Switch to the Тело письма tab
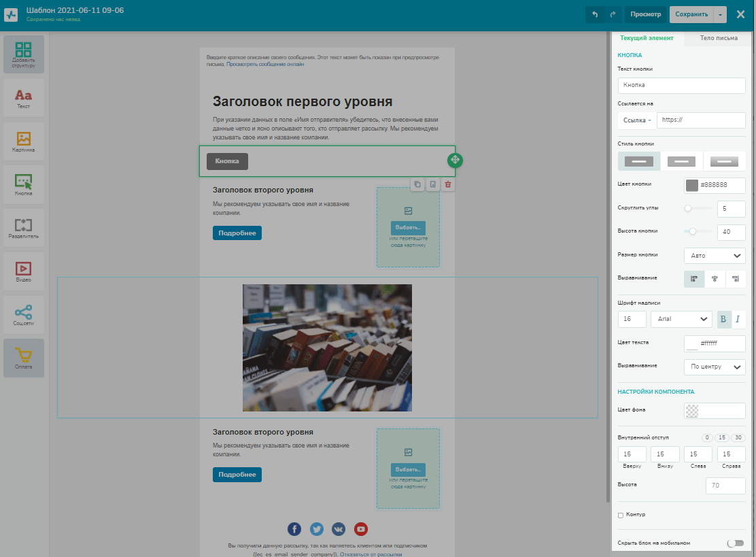756x557 pixels. (x=718, y=38)
